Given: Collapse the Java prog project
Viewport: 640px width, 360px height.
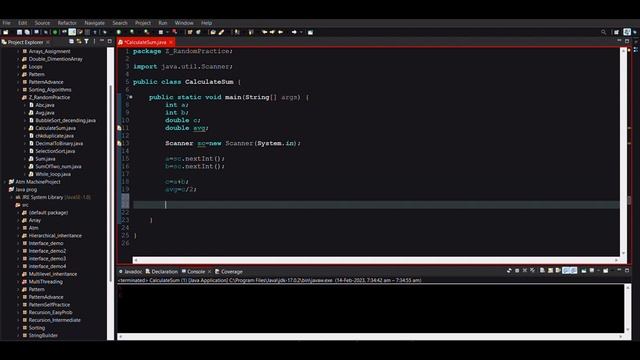Looking at the screenshot, I should click(5, 190).
